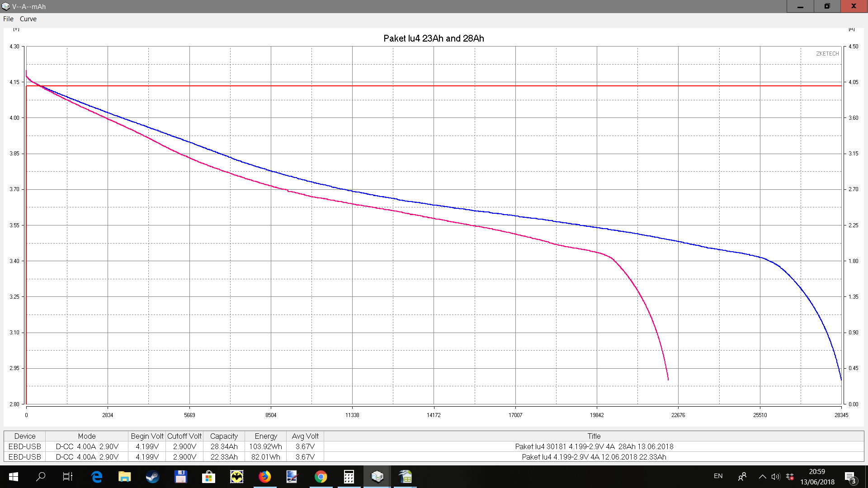Switch the EN input language indicator
This screenshot has width=868, height=488.
coord(718,476)
